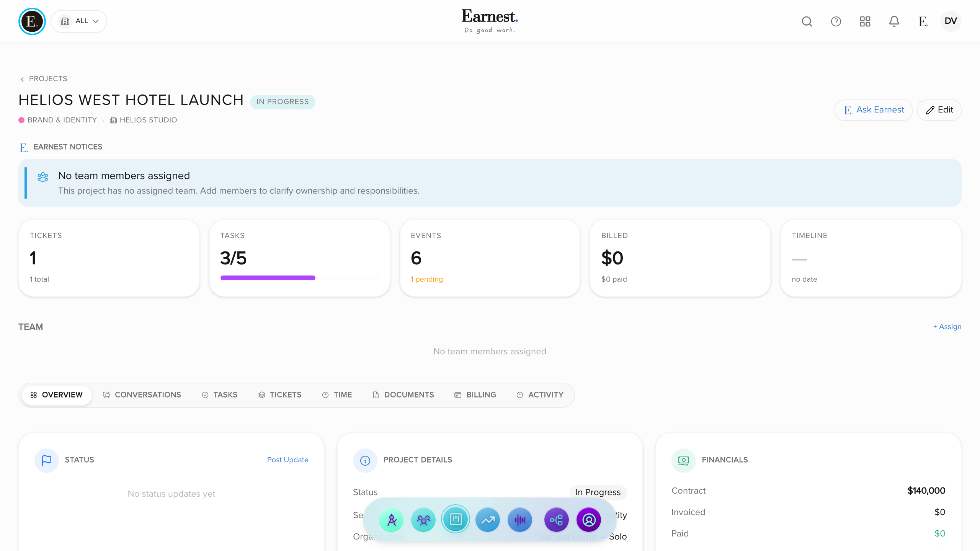Click the FINANCIALS money icon
This screenshot has width=980, height=551.
pos(684,460)
